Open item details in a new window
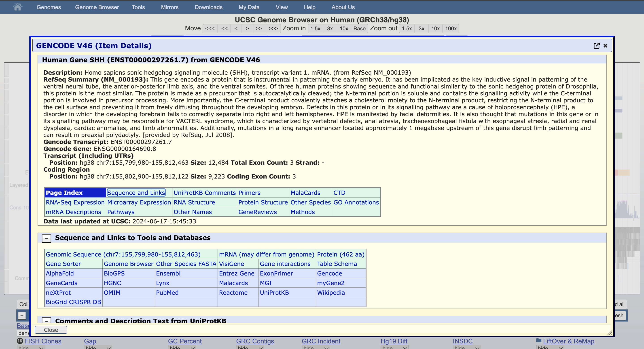This screenshot has height=349, width=644. click(x=597, y=45)
